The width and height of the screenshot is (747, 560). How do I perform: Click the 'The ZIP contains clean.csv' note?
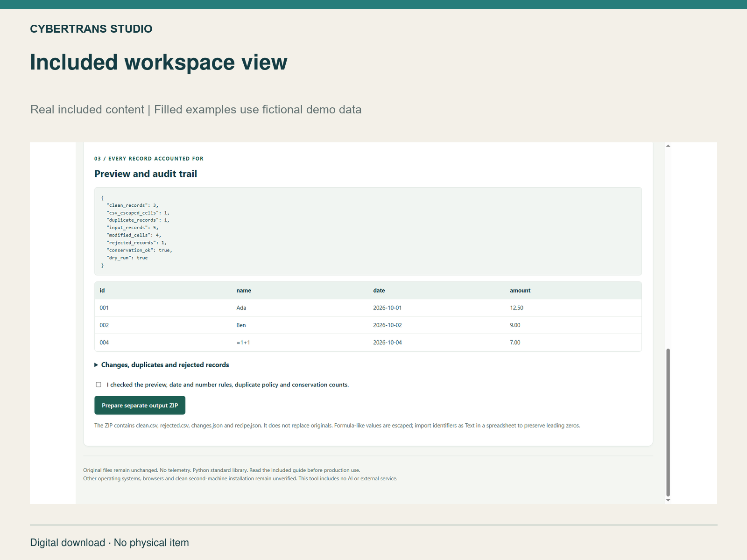(x=337, y=426)
